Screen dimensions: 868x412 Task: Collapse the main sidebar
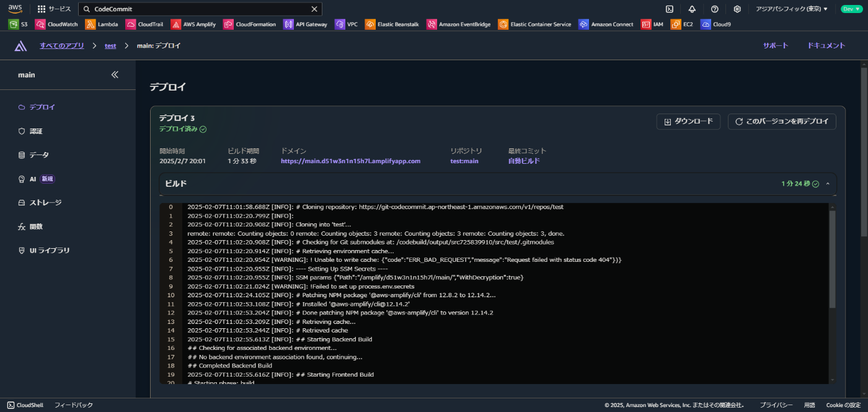point(115,74)
